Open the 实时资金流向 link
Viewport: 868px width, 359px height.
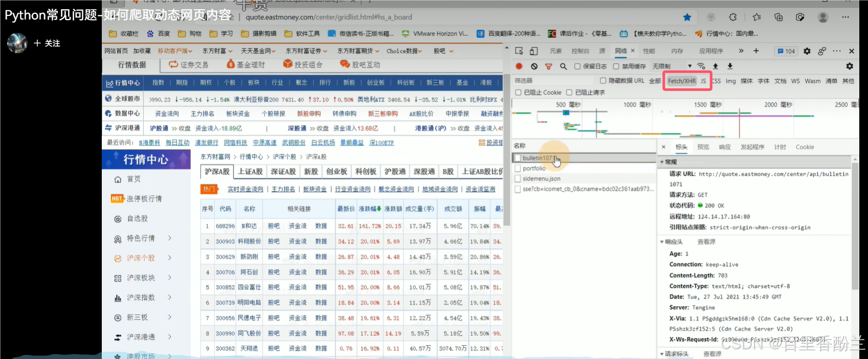click(x=246, y=189)
